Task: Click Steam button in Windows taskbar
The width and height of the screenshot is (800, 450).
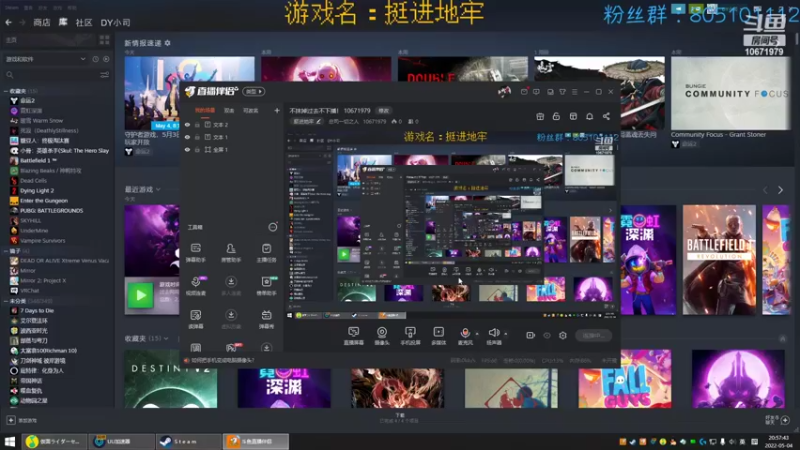Action: pos(187,441)
